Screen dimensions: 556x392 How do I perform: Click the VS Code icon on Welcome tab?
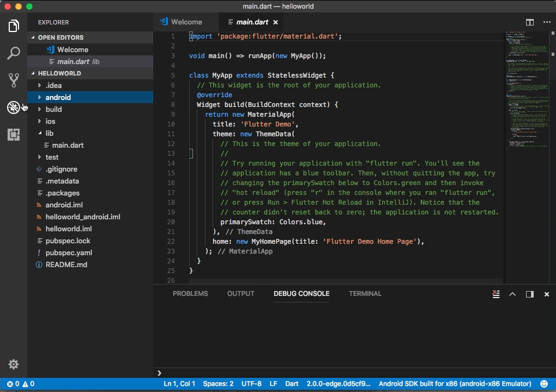[x=164, y=22]
